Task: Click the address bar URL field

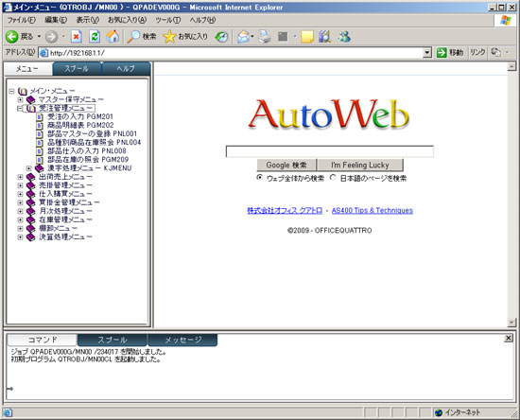Action: coord(231,53)
